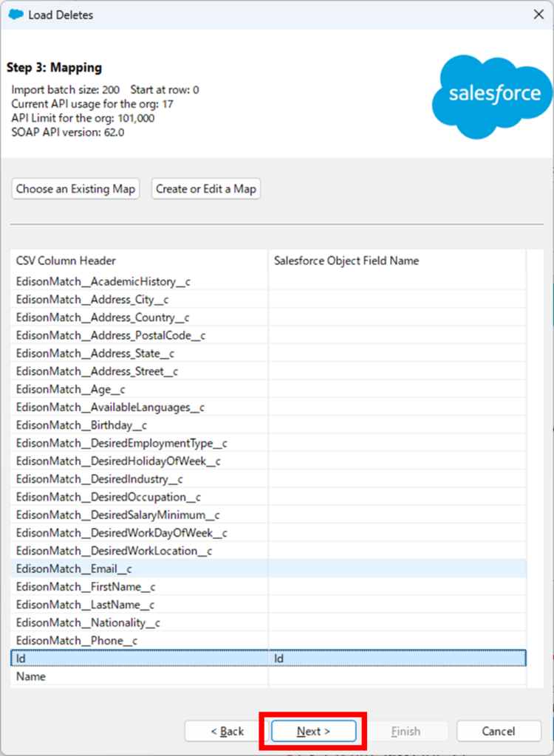
Task: Click the Salesforce cloud icon in title bar
Action: tap(15, 15)
